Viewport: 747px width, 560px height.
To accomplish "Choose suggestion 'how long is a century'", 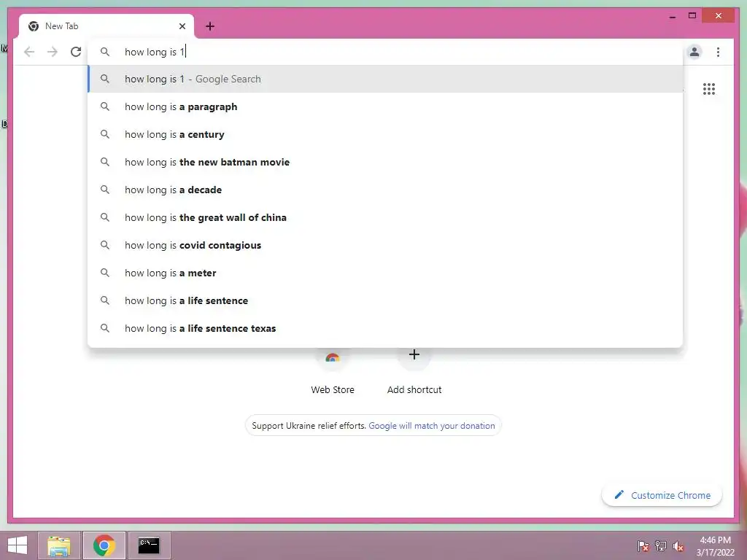I will point(385,134).
